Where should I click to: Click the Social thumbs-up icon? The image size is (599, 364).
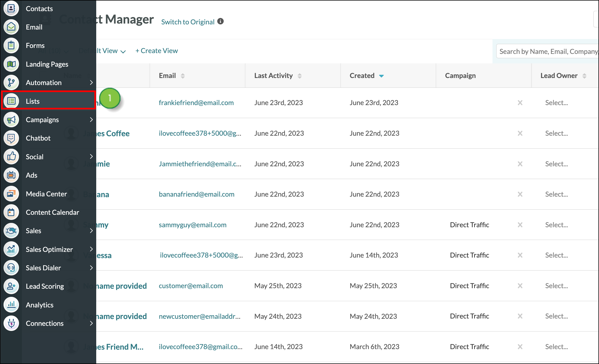[11, 157]
